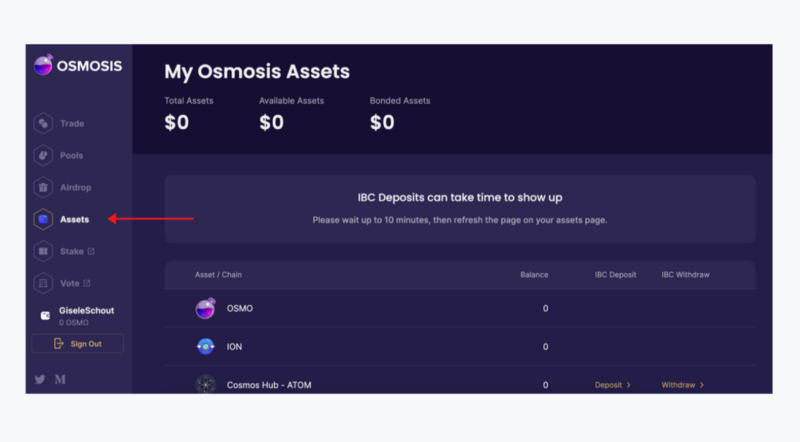Click the Pools hexagon icon
The width and height of the screenshot is (800, 442).
point(43,156)
